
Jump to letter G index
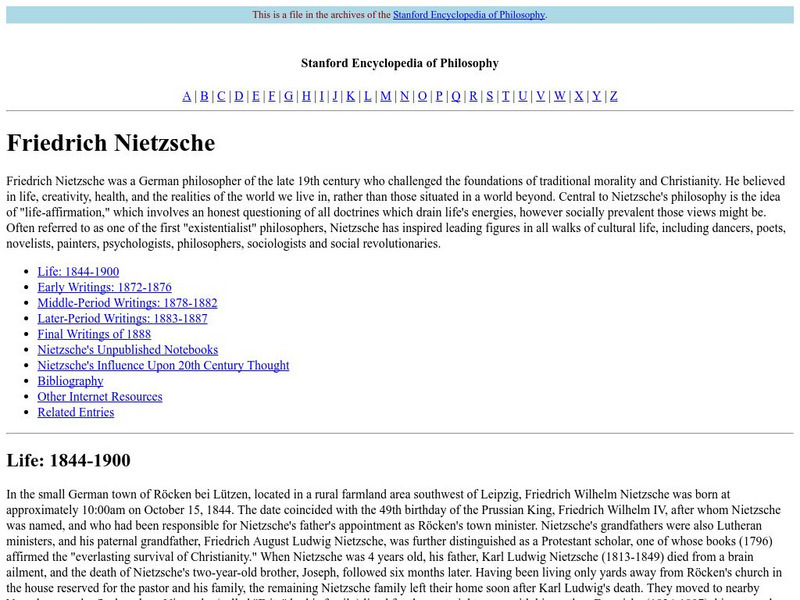click(x=288, y=96)
